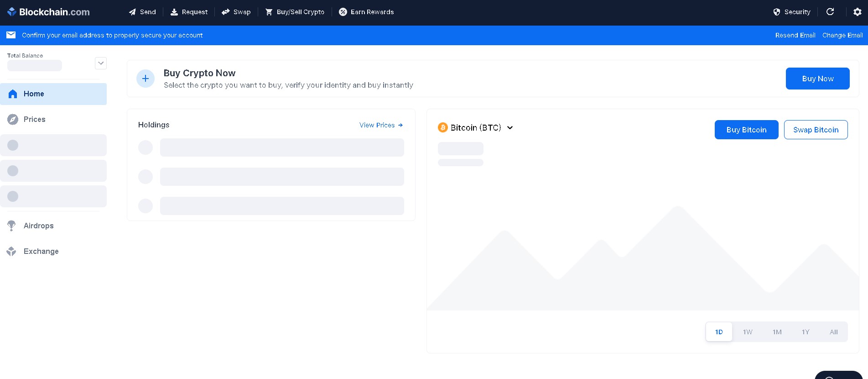Click the Airdrops parachute icon

(11, 226)
